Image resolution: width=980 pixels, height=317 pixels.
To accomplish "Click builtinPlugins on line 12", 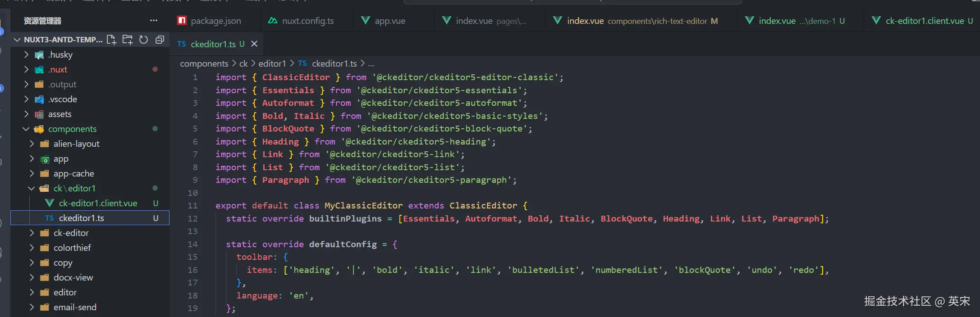I will pos(345,219).
